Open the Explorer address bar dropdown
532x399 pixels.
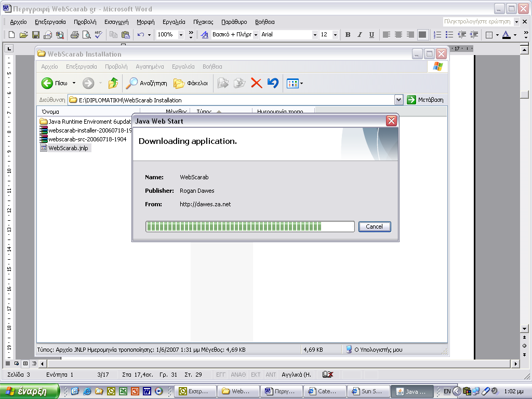398,100
